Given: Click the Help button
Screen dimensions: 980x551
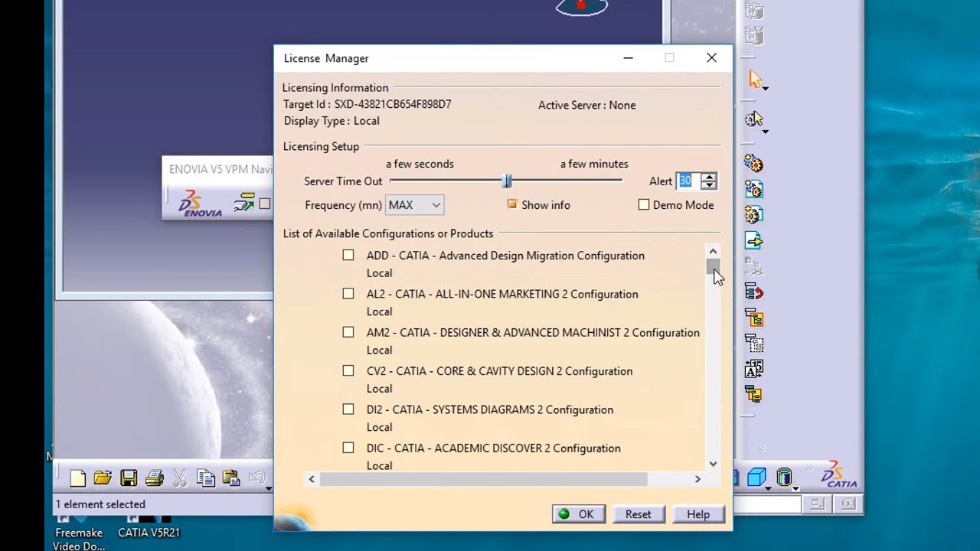Looking at the screenshot, I should point(698,514).
